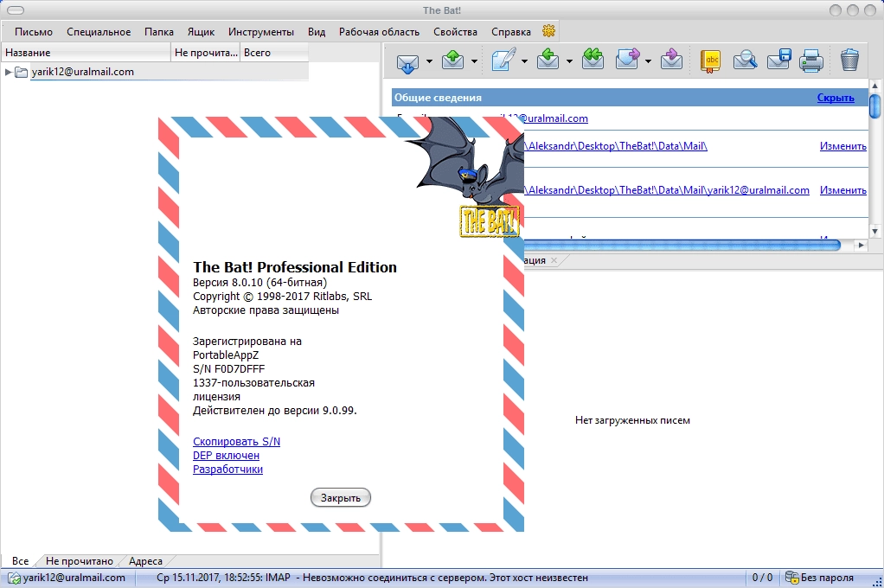
Task: Switch to the Все tab
Action: click(x=20, y=561)
